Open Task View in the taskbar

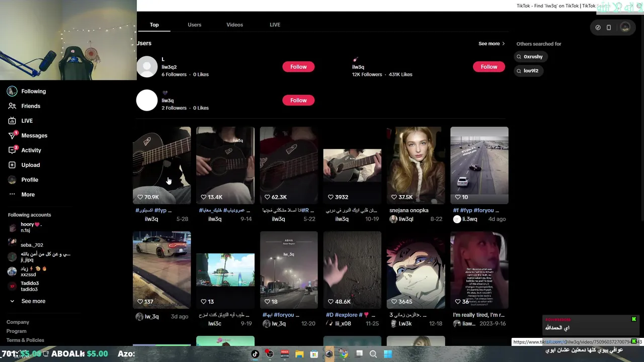[x=359, y=354]
